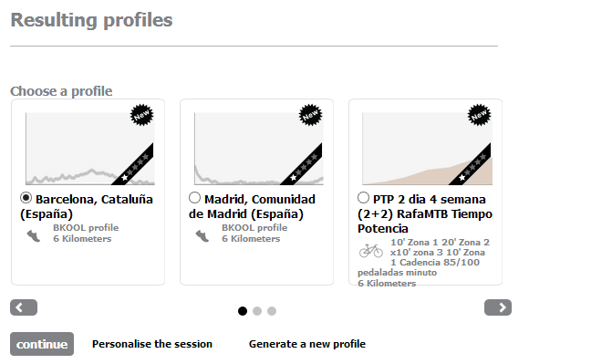The image size is (612, 364).
Task: Click the running shoe icon under Barcelona
Action: tap(34, 236)
